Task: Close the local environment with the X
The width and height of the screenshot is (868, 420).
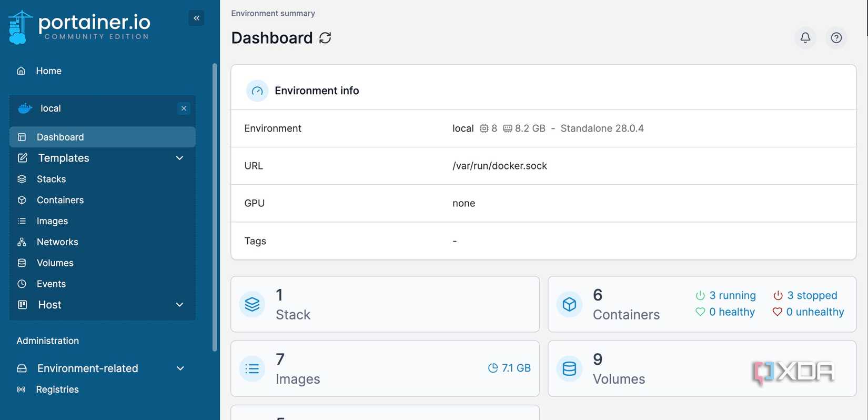Action: coord(184,108)
